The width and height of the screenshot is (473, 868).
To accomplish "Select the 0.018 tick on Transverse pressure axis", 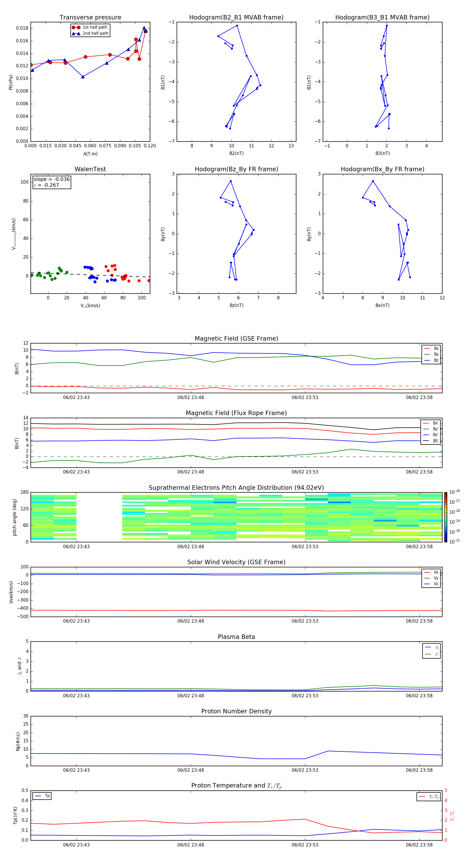I will pos(22,28).
